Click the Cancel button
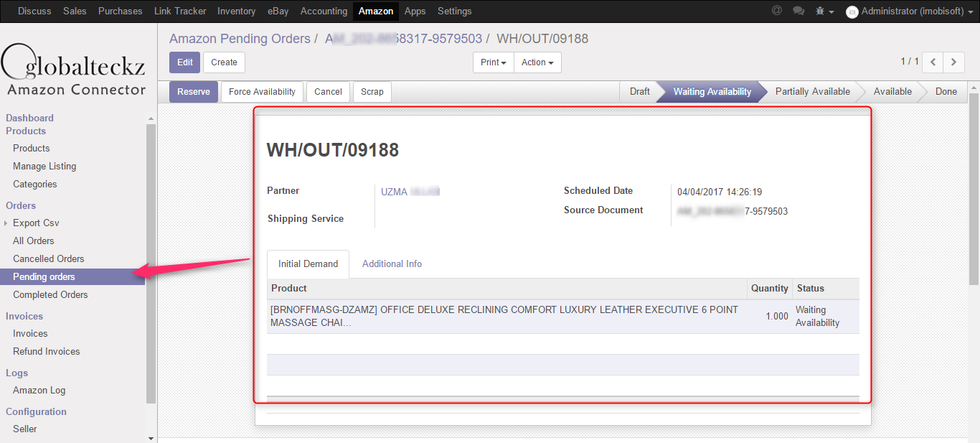This screenshot has width=980, height=443. (329, 92)
